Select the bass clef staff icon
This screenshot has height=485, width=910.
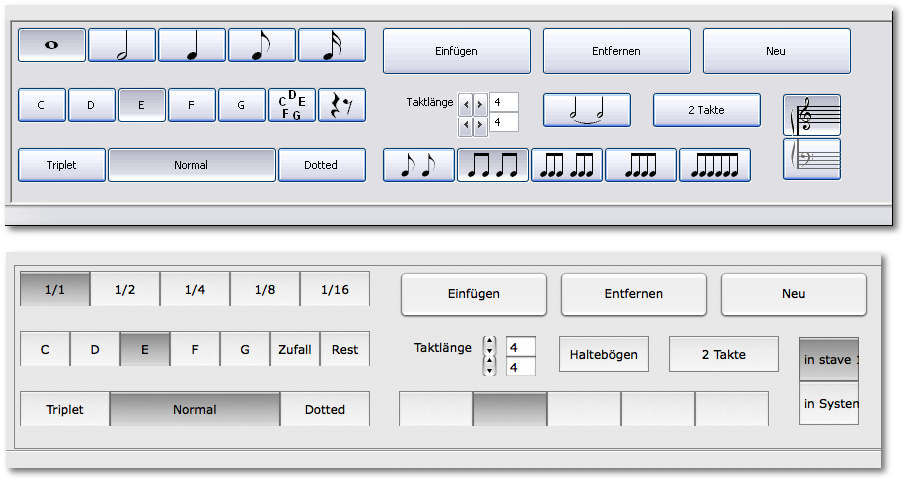[812, 159]
